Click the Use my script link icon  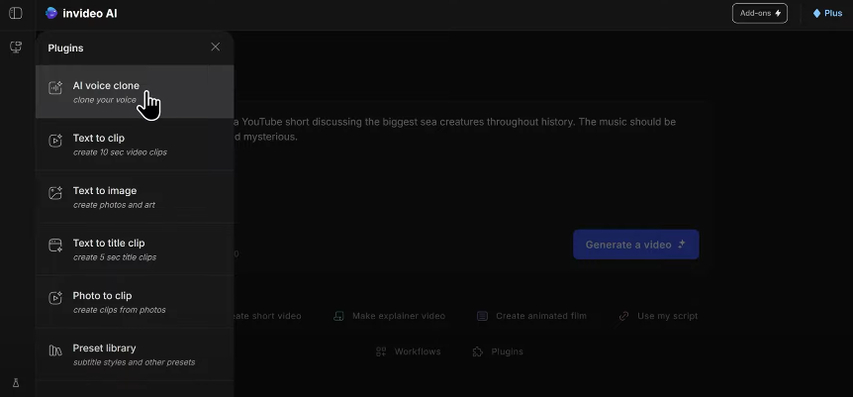pos(624,316)
